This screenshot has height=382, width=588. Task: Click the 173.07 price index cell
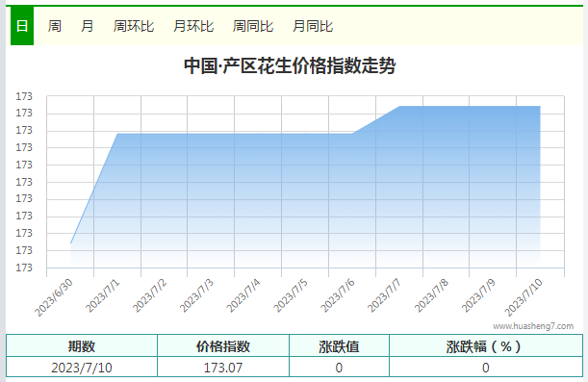[223, 368]
